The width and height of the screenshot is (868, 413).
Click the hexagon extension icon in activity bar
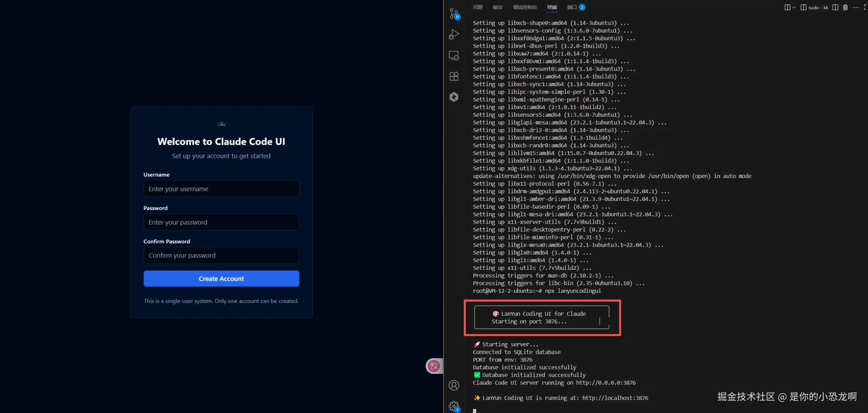point(454,97)
